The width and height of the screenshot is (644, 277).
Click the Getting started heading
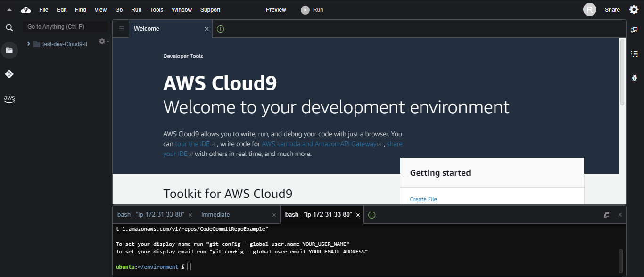point(440,173)
